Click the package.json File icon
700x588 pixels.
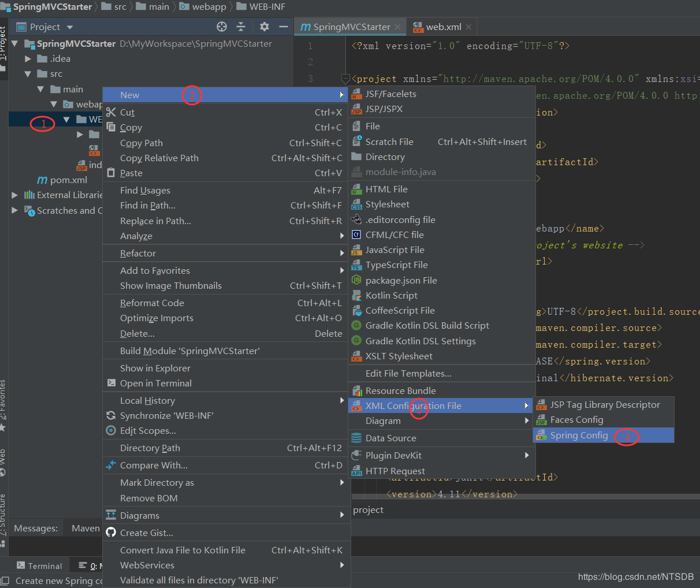click(357, 280)
